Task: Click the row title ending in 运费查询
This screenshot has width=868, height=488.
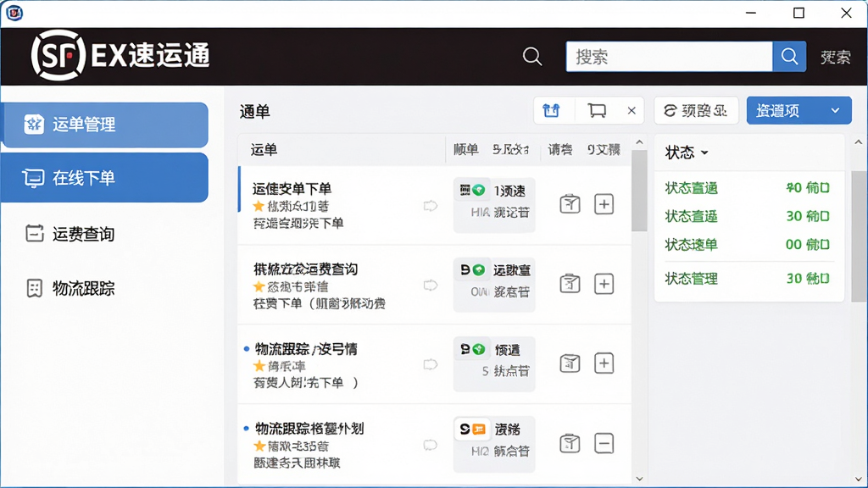Action: (x=305, y=269)
